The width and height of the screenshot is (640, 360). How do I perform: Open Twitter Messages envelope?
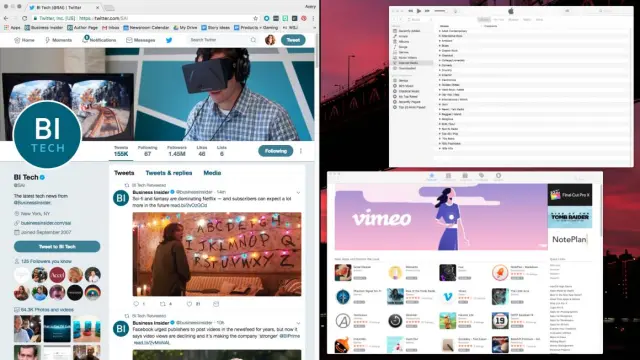coord(140,40)
